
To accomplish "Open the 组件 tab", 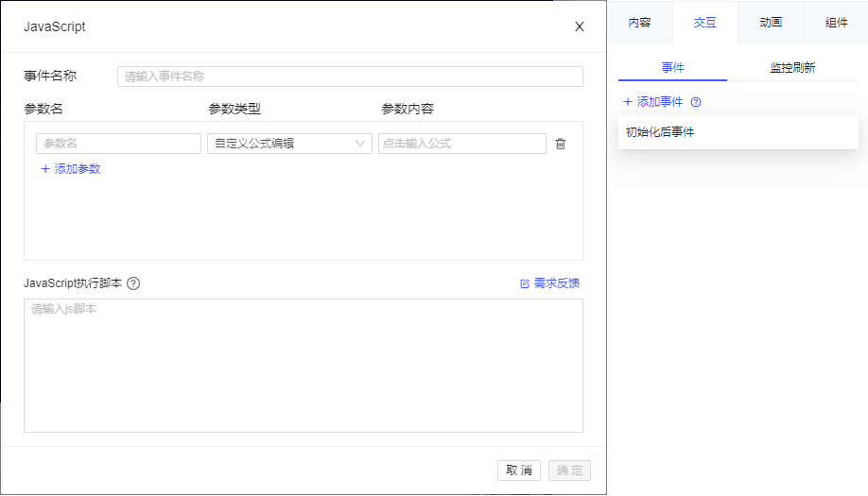I will 836,23.
